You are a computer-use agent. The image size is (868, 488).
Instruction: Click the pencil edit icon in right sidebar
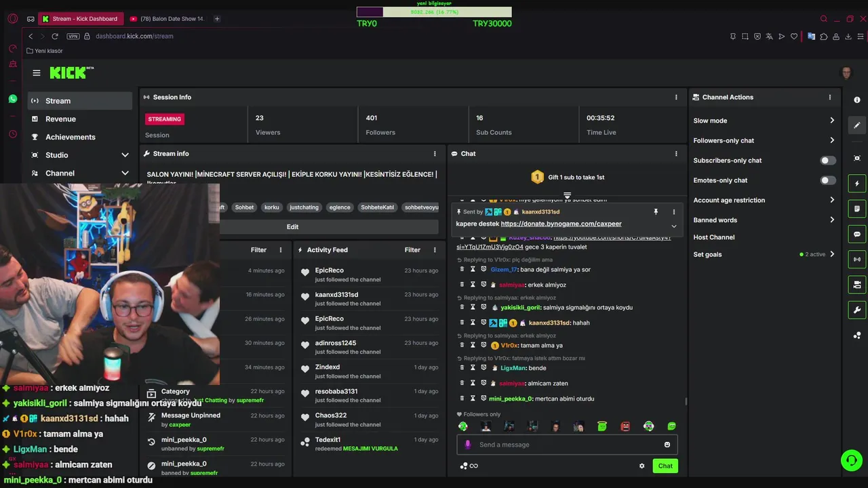tap(857, 125)
